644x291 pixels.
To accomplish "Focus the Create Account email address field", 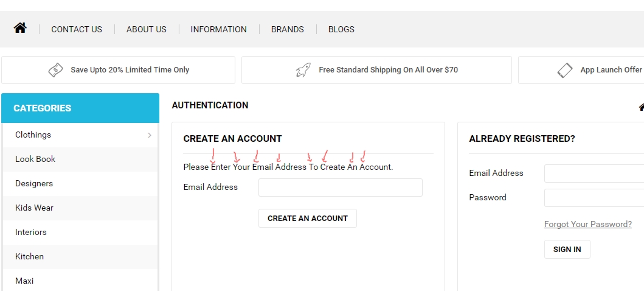I will pos(340,188).
